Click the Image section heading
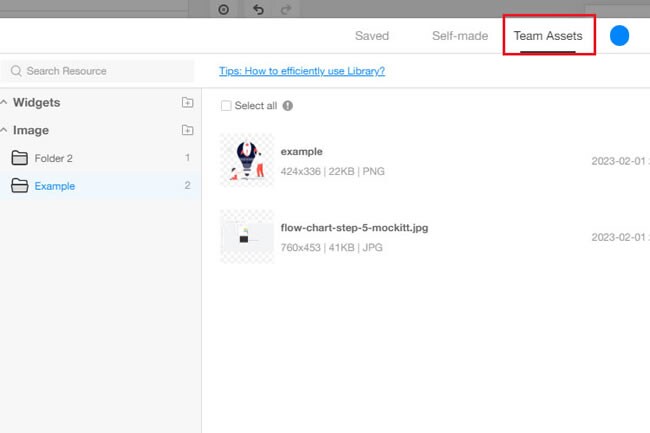Viewport: 650px width, 433px height. 31,130
